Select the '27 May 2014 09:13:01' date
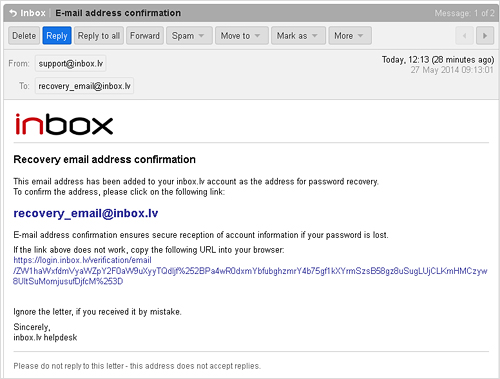500x379 pixels. [x=452, y=70]
